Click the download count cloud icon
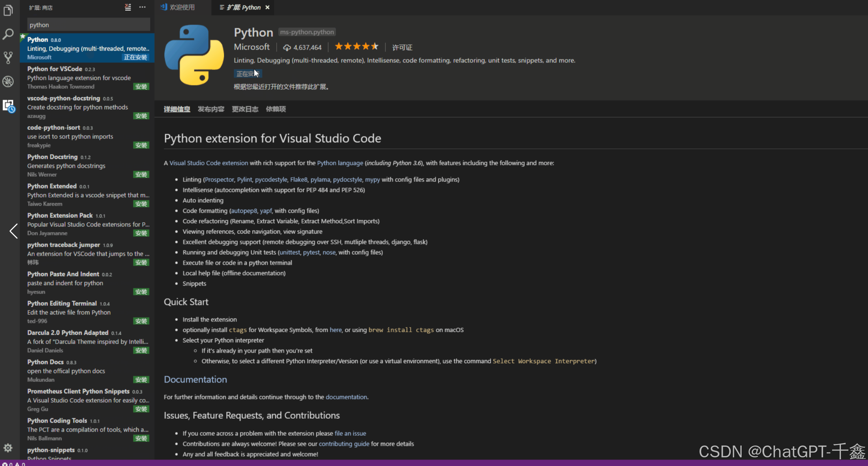 tap(287, 48)
